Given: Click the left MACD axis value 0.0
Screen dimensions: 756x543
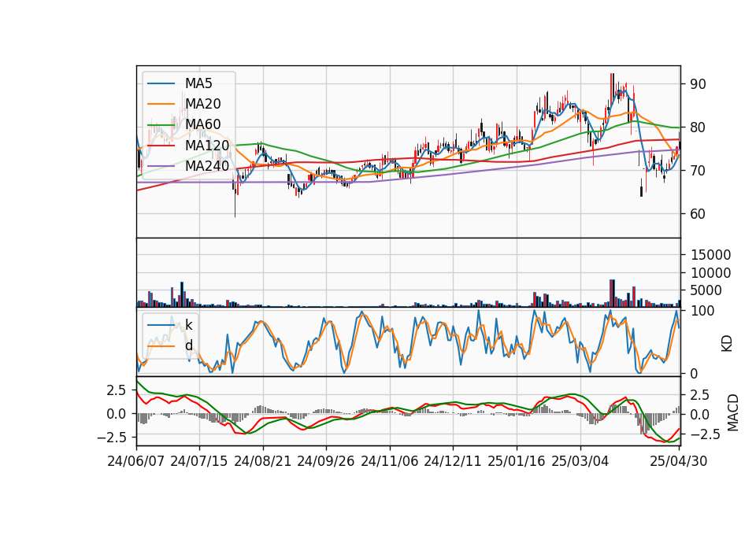Looking at the screenshot, I should 117,414.
